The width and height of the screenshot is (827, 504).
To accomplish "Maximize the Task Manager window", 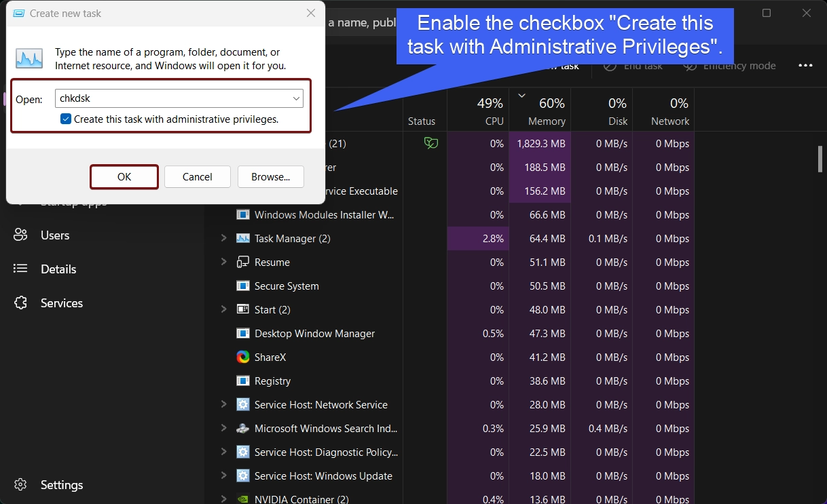I will point(767,13).
